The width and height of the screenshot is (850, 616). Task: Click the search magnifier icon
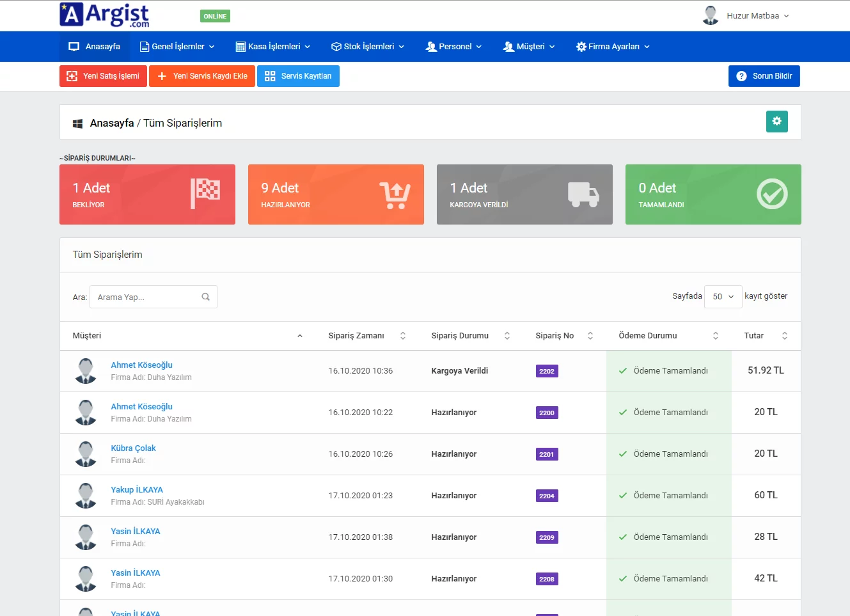tap(205, 297)
